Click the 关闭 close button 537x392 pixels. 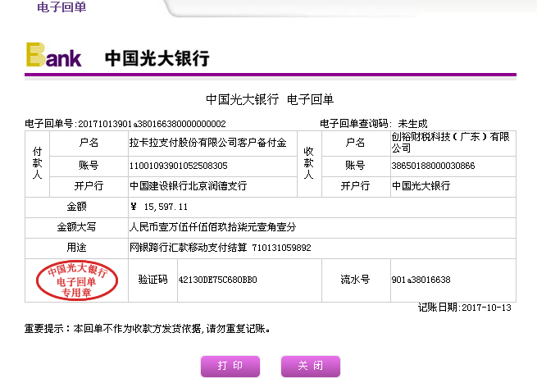pyautogui.click(x=310, y=366)
